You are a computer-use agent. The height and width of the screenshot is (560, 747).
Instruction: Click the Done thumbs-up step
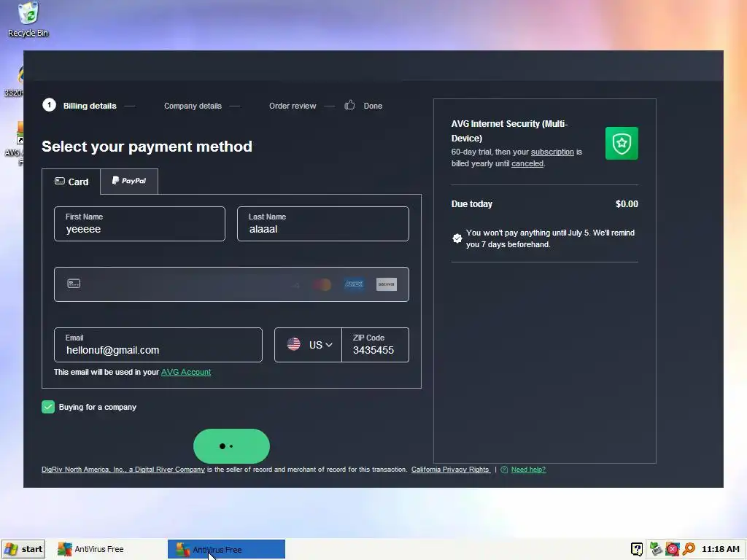(x=363, y=105)
